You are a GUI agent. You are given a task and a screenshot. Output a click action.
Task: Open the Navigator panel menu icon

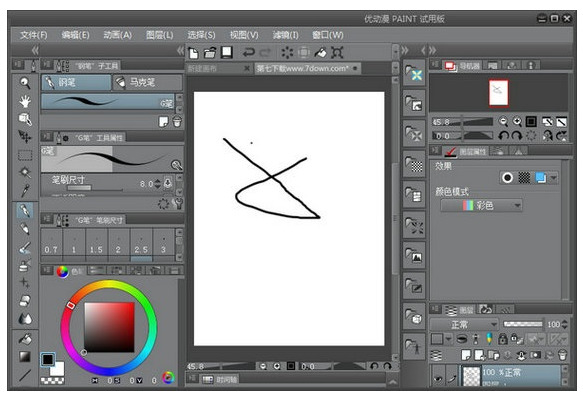click(435, 65)
